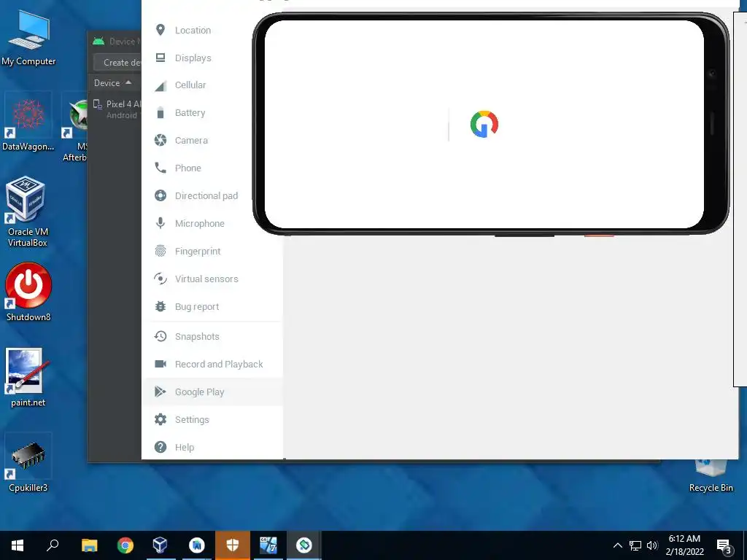Click the Android icon in Device Manager title

(98, 42)
